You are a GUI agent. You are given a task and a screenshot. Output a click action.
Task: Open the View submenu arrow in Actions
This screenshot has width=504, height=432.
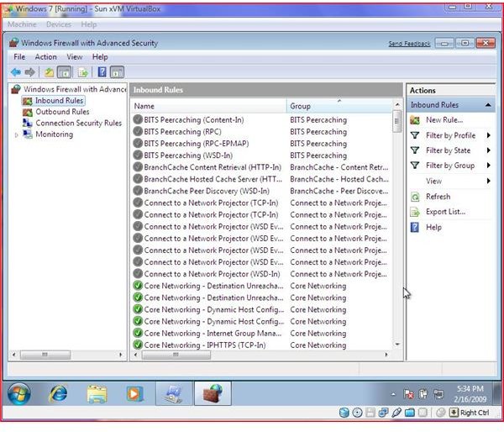click(488, 181)
